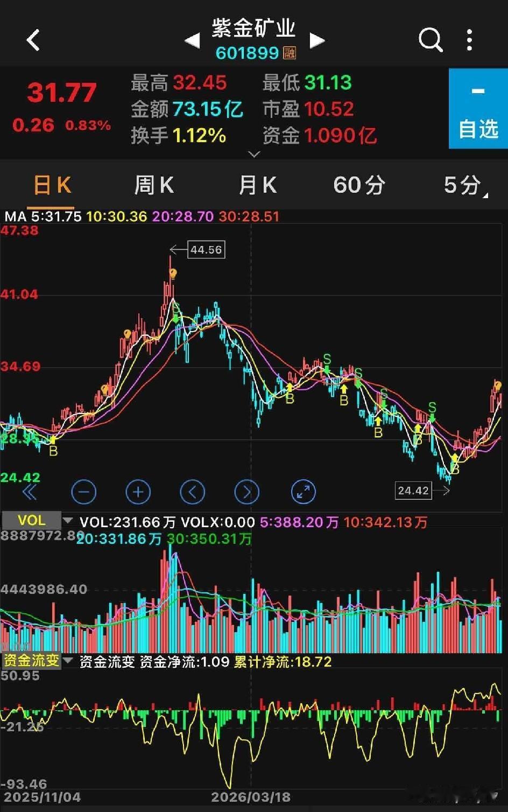Screen dimensions: 508x812
Task: Tap the MA 10:30.36 legend
Action: click(x=116, y=216)
